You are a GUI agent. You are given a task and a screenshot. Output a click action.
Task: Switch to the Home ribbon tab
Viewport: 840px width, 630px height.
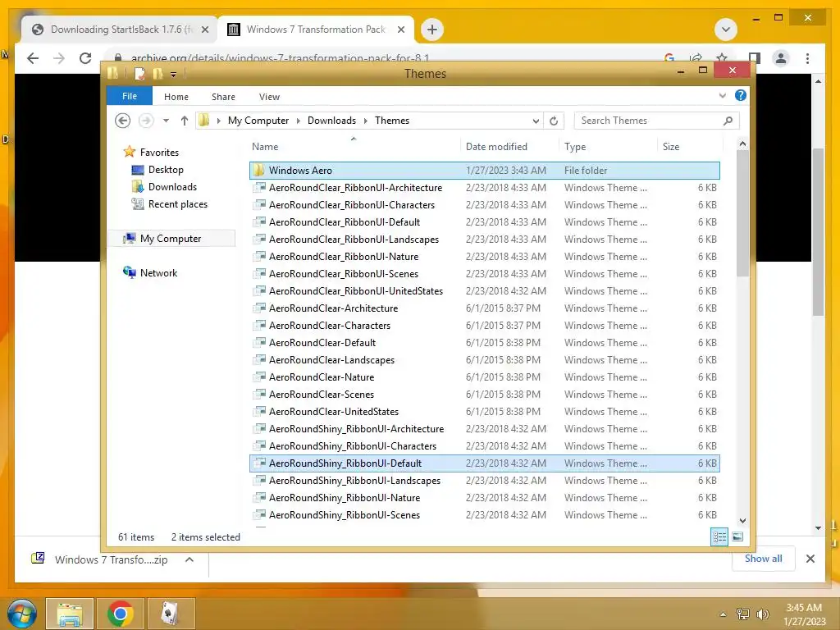(176, 97)
